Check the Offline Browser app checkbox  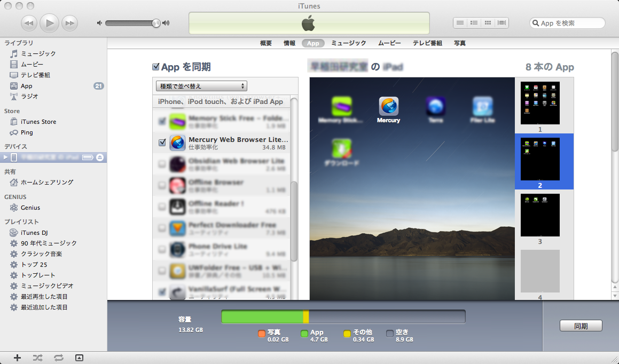[x=162, y=185]
